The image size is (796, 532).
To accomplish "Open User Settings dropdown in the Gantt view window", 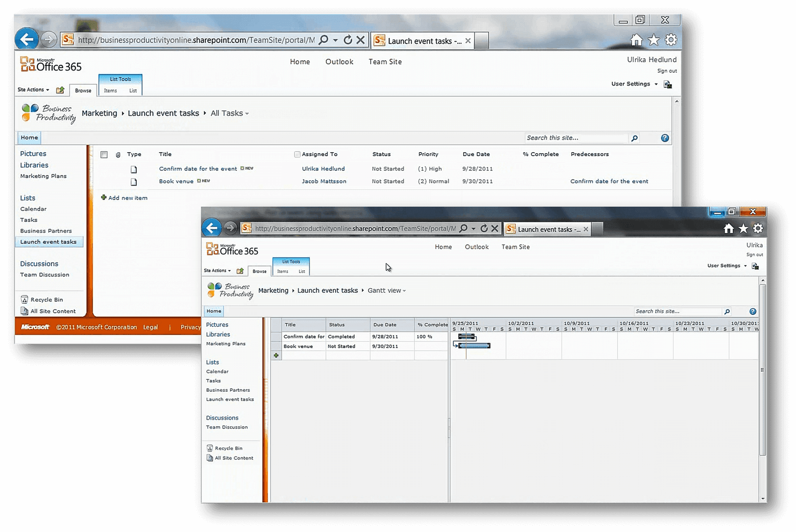I will click(727, 266).
